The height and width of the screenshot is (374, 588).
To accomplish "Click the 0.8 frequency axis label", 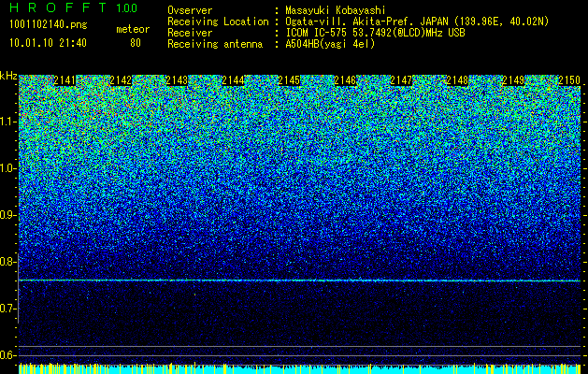I will (7, 262).
